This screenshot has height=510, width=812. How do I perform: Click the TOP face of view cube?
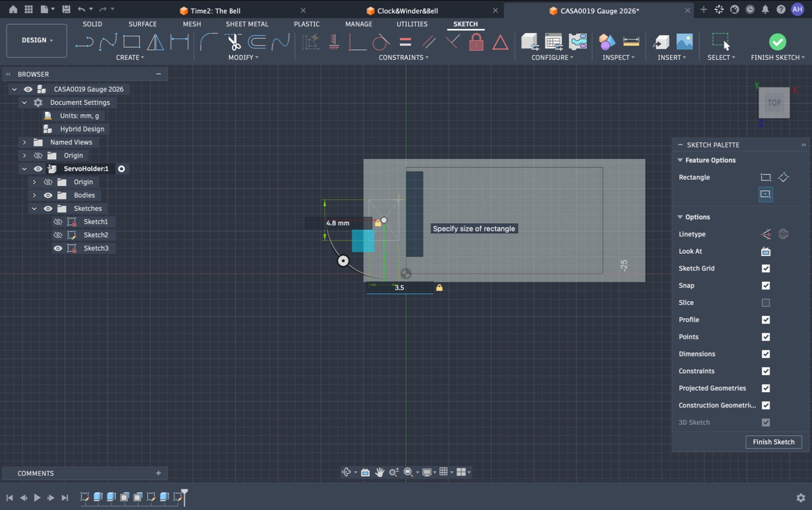click(774, 102)
